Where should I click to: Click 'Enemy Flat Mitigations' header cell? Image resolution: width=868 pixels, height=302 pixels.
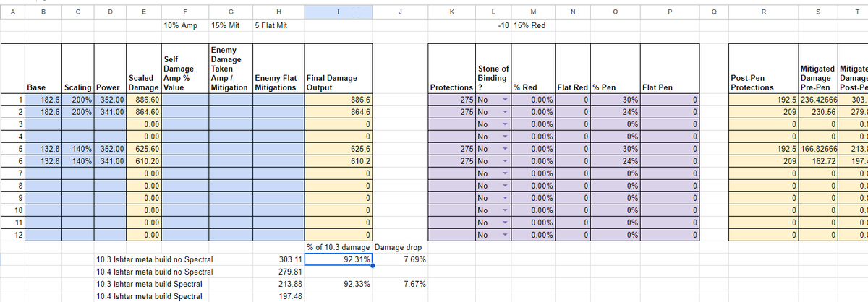click(278, 69)
